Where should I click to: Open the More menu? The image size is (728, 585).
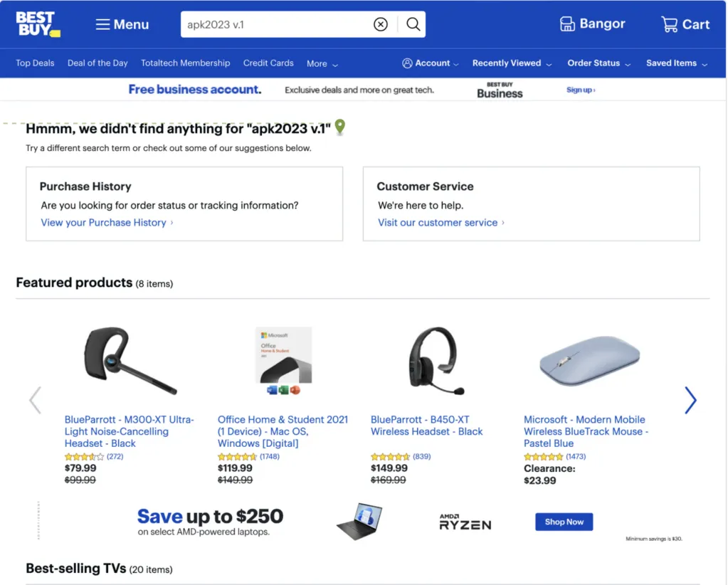pyautogui.click(x=322, y=63)
